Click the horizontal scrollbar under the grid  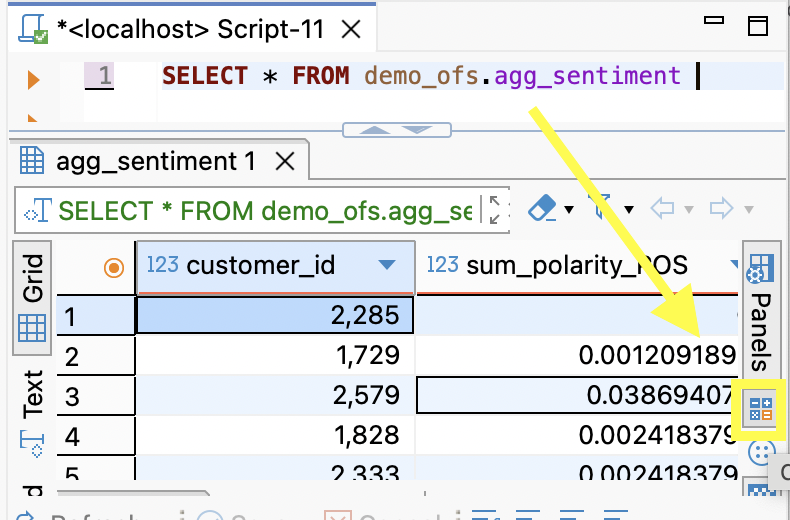pyautogui.click(x=132, y=493)
